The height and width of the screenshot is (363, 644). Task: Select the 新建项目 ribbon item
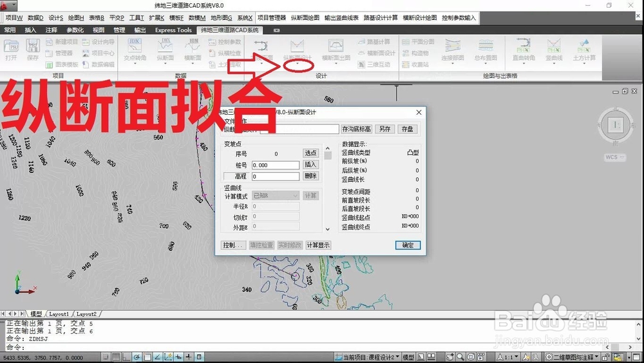point(62,42)
